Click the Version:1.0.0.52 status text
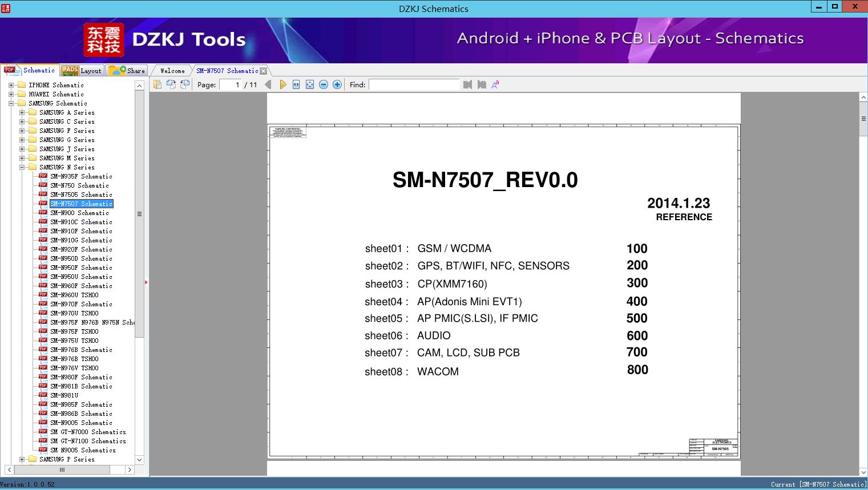This screenshot has height=490, width=868. [x=27, y=484]
